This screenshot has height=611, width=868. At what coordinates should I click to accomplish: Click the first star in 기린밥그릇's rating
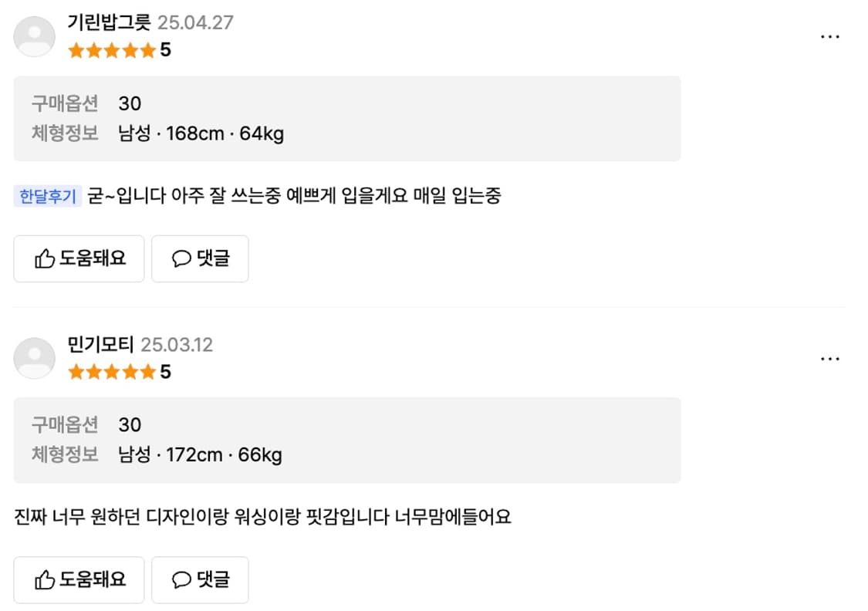point(75,50)
